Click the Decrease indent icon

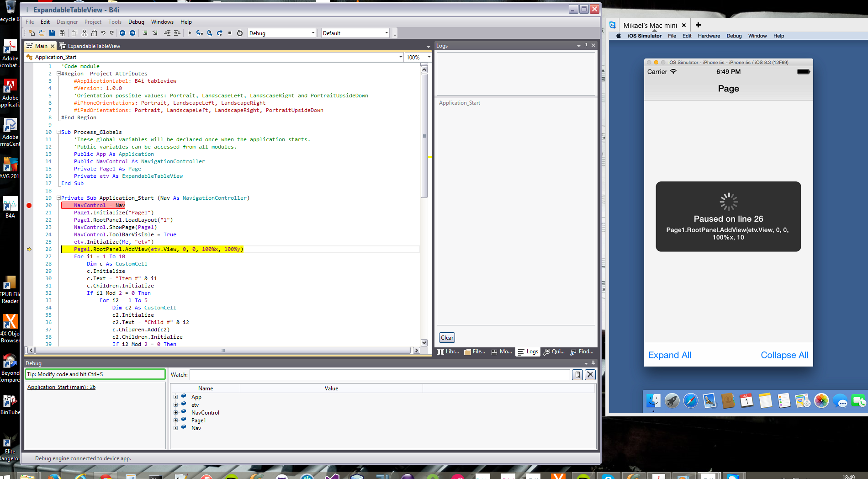(167, 33)
